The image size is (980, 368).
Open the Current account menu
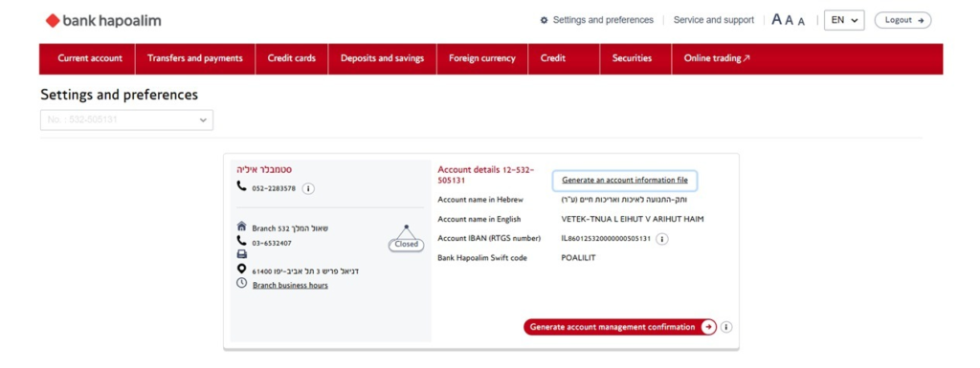[90, 58]
